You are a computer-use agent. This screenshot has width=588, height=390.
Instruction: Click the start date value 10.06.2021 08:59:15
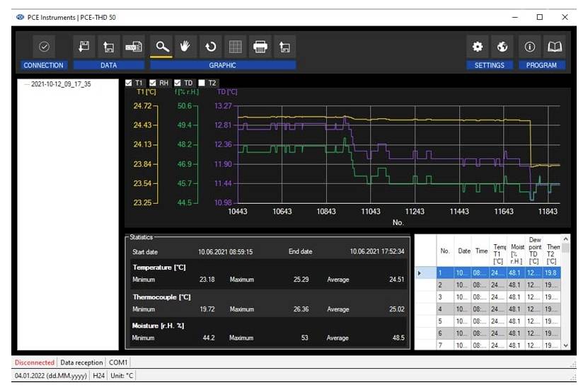[226, 252]
